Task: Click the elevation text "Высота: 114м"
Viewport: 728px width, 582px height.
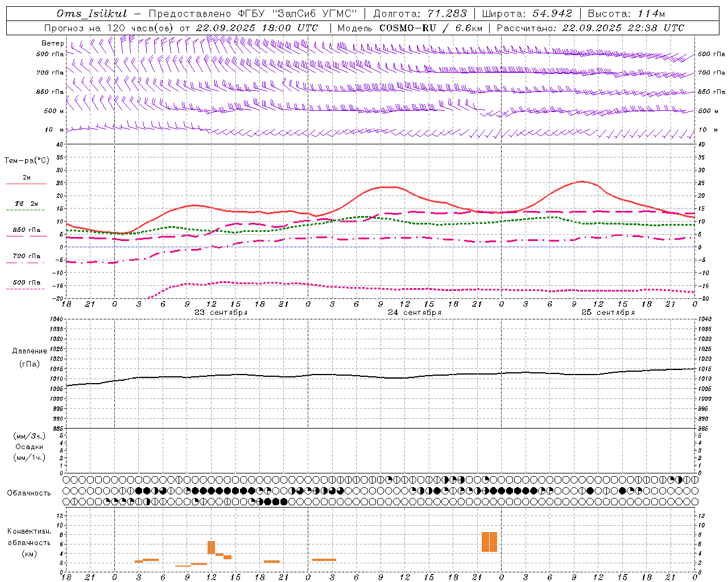Action: [626, 14]
